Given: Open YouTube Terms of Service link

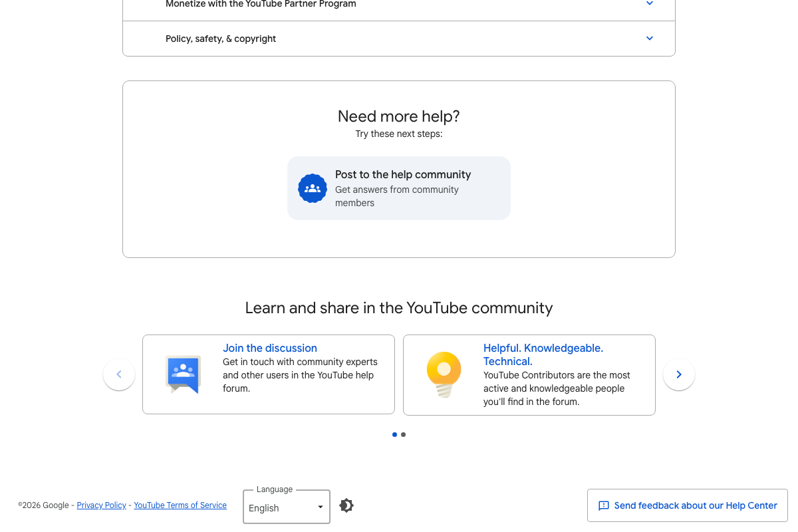Looking at the screenshot, I should [x=180, y=505].
